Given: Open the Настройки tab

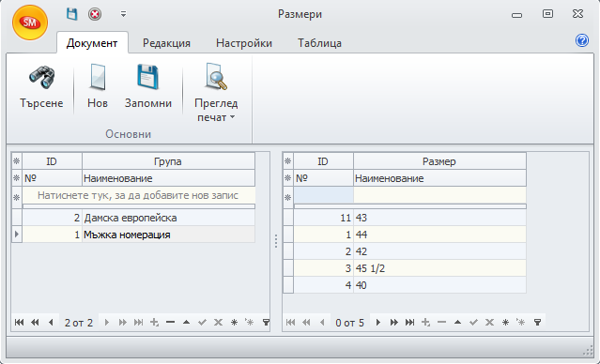Looking at the screenshot, I should click(244, 43).
